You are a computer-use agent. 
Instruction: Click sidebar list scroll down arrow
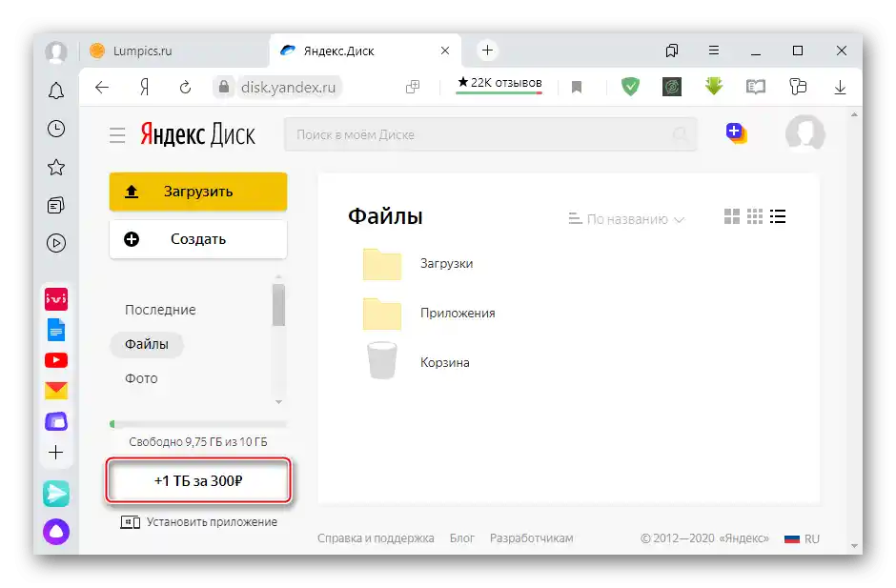(x=279, y=402)
